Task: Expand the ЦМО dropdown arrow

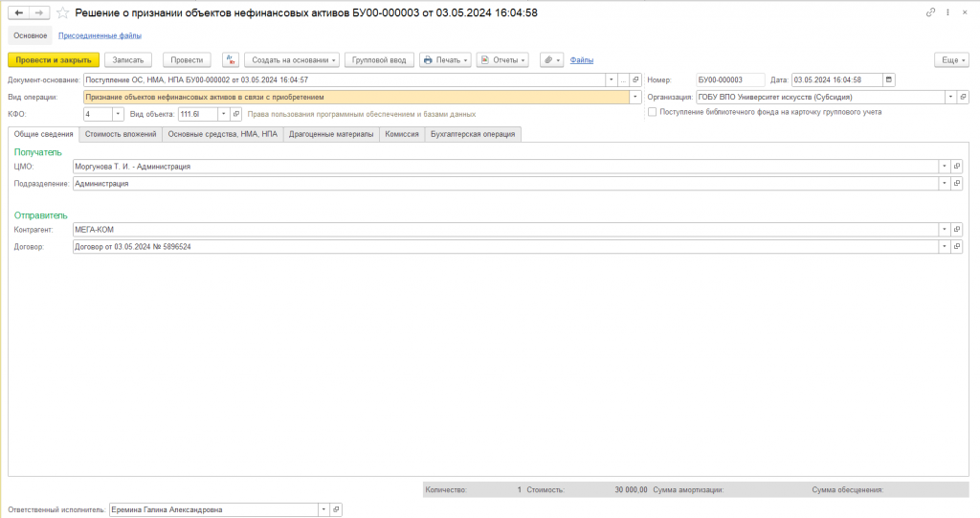Action: (x=945, y=167)
